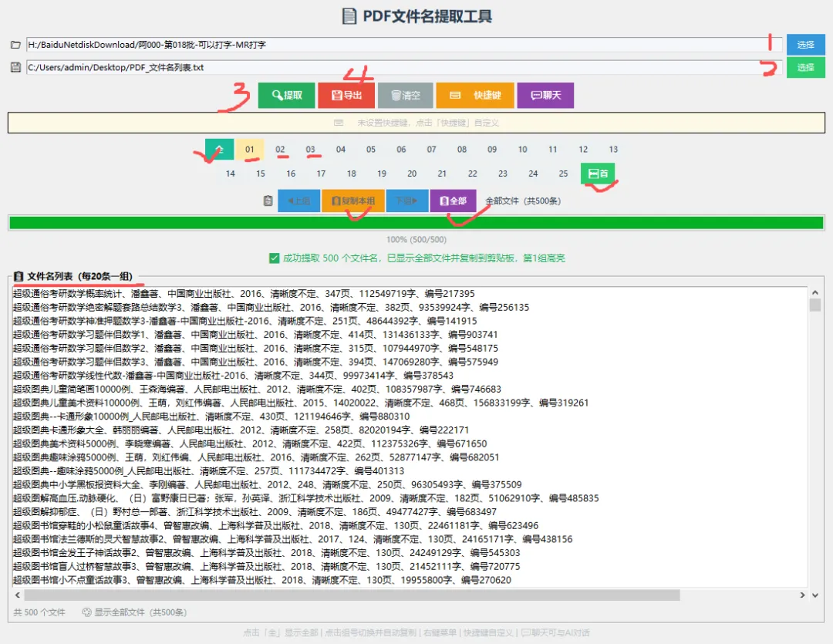Select group tab 01
Viewport: 833px width, 644px height.
pos(250,150)
